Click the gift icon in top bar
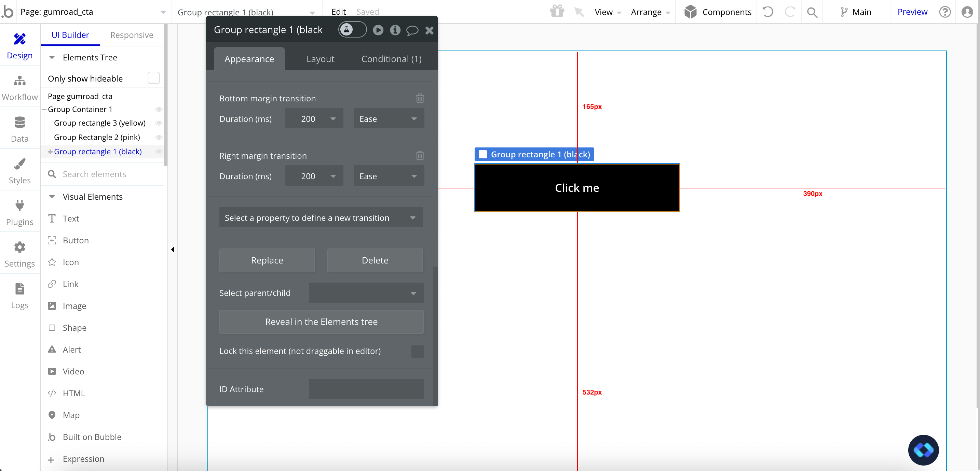Image resolution: width=980 pixels, height=471 pixels. tap(557, 11)
